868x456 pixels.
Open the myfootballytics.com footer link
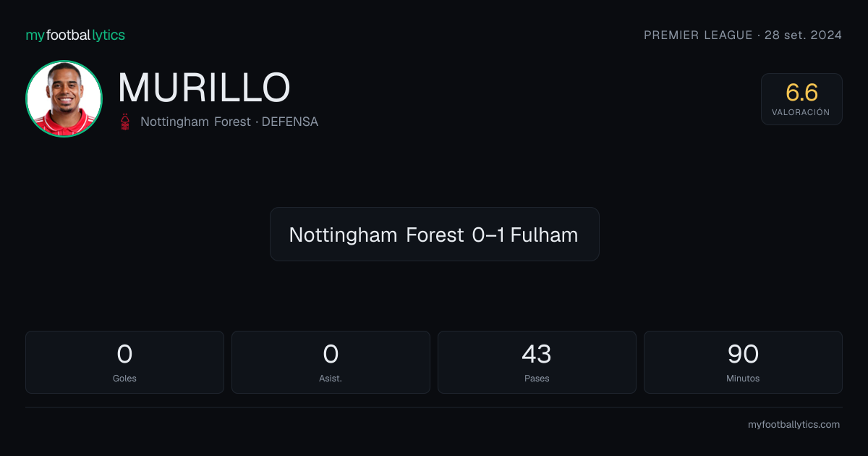coord(793,425)
